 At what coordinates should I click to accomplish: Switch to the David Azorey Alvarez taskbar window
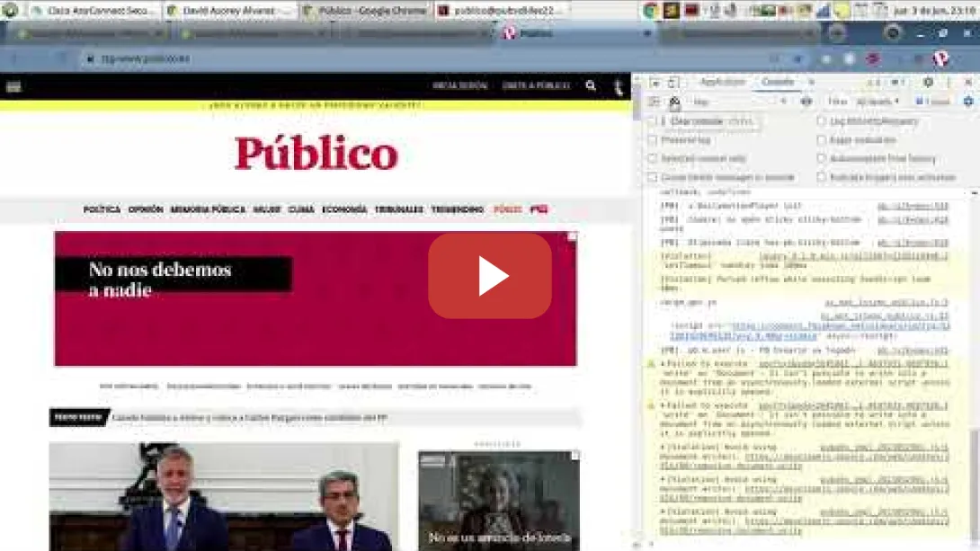coord(228,11)
